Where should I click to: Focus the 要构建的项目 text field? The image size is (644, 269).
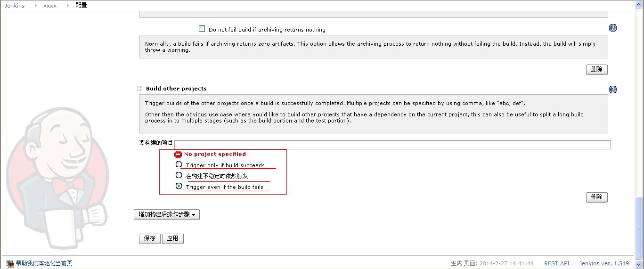(x=392, y=145)
